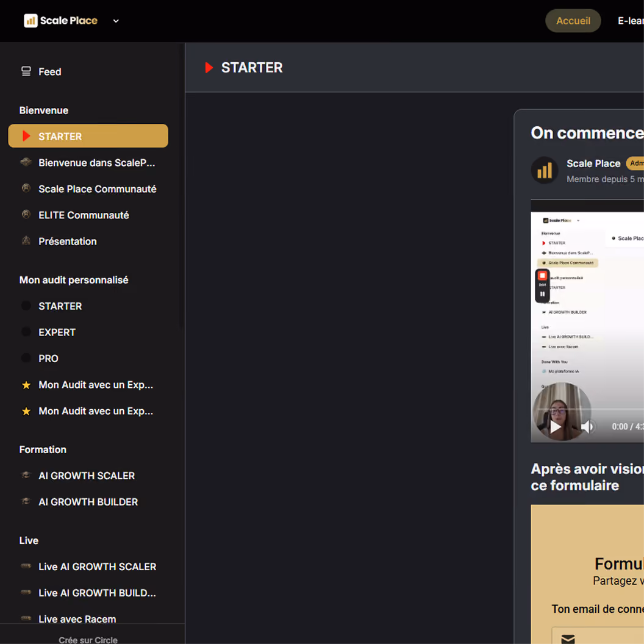Click the Feed icon in sidebar
The width and height of the screenshot is (644, 644).
point(26,71)
